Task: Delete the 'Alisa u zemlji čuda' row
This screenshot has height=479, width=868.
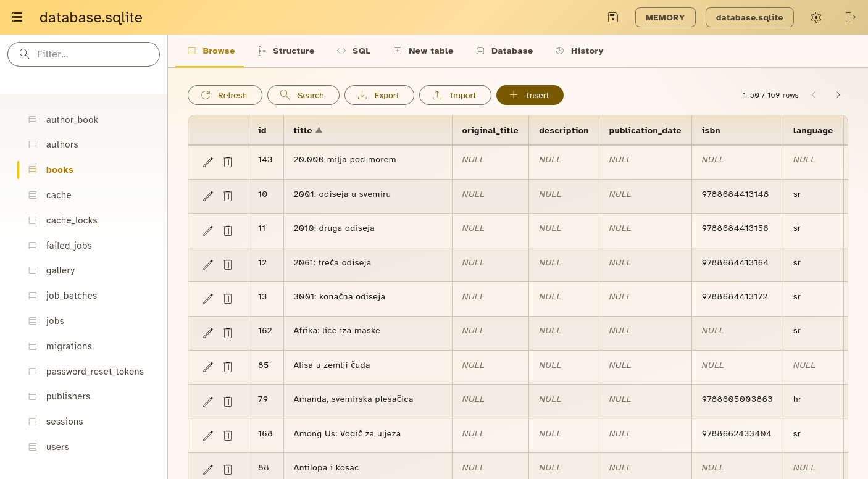Action: tap(228, 367)
